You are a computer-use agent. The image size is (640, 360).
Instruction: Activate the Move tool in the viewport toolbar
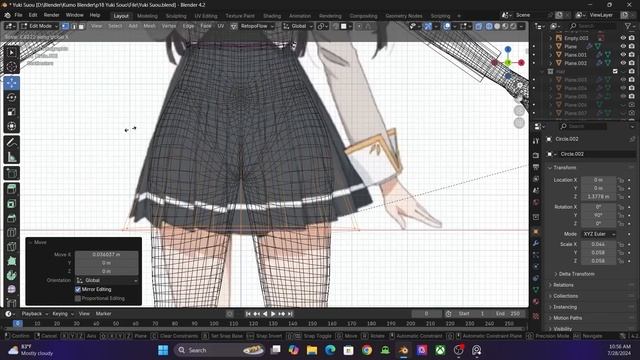tap(11, 83)
